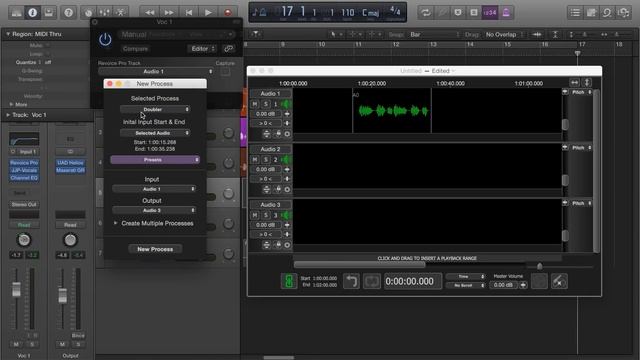Viewport: 640px width, 360px height.
Task: Click Audio 2 lock icon
Action: point(278,189)
